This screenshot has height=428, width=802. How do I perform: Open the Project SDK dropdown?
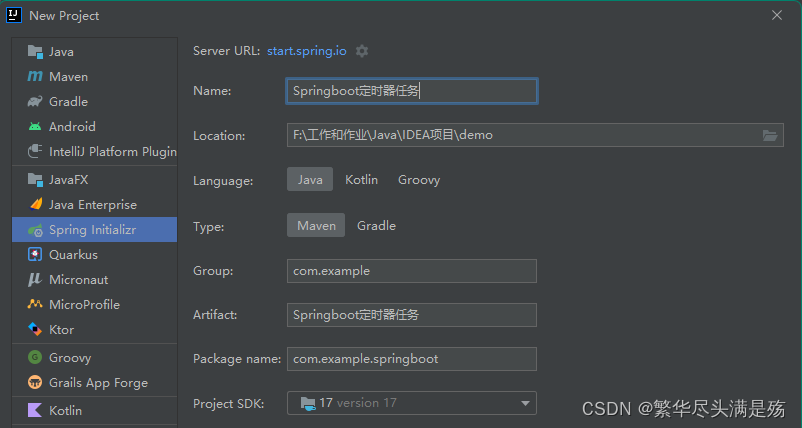[412, 403]
